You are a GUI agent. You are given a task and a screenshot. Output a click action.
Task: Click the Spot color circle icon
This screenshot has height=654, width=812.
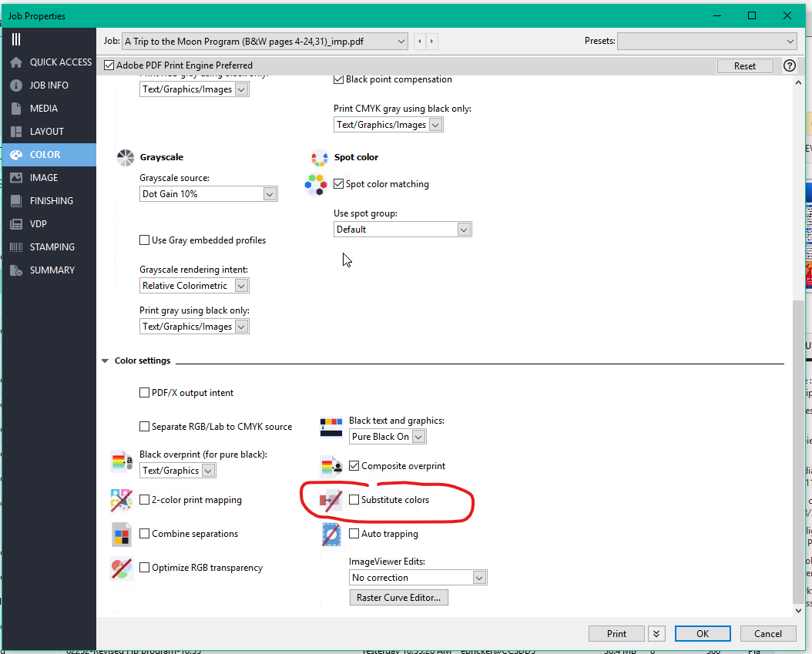coord(319,157)
